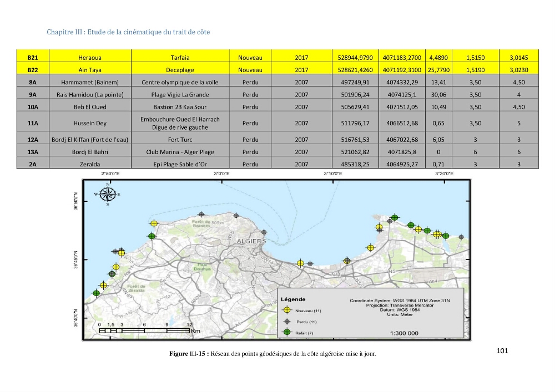The image size is (555, 392).
Task: Click the gray Perdu (11) legend symbol
Action: point(287,322)
